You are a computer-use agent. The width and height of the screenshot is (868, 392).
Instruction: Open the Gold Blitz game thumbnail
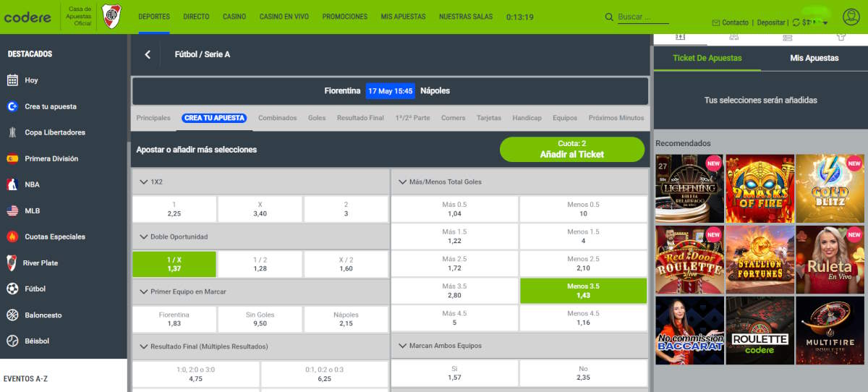click(830, 188)
